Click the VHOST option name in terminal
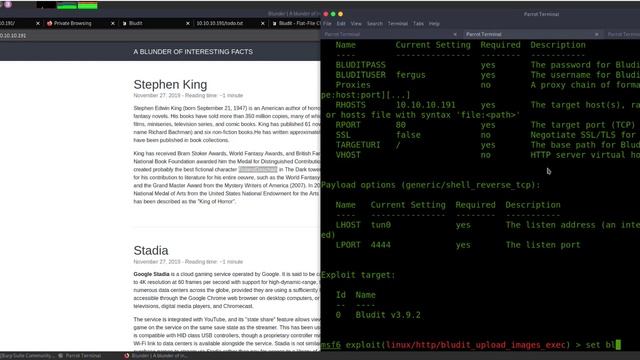The image size is (640, 360). coord(348,155)
